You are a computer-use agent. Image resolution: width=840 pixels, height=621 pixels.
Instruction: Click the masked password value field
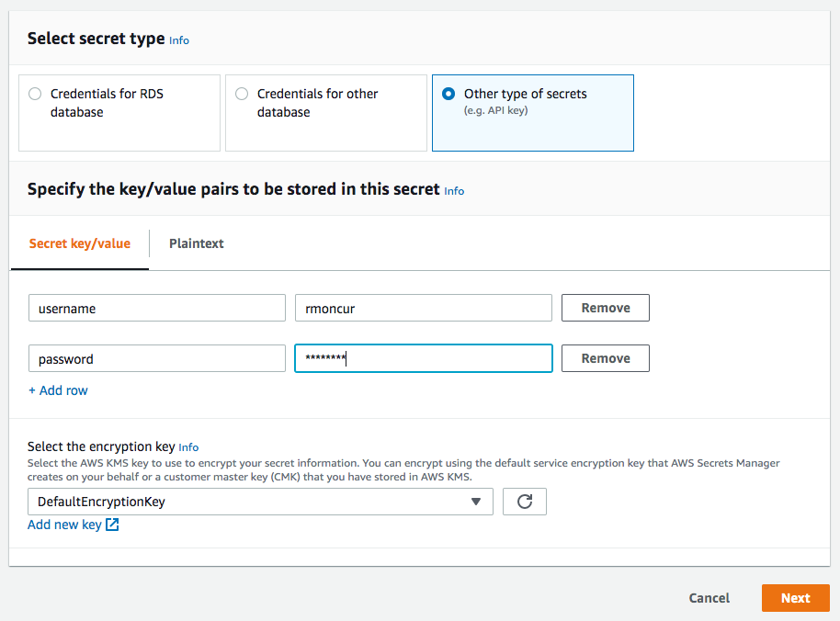coord(423,359)
